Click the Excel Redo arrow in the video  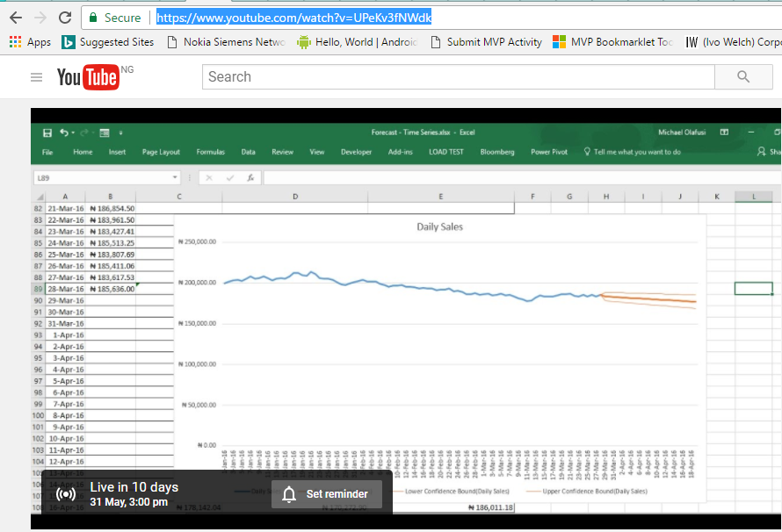[x=84, y=133]
